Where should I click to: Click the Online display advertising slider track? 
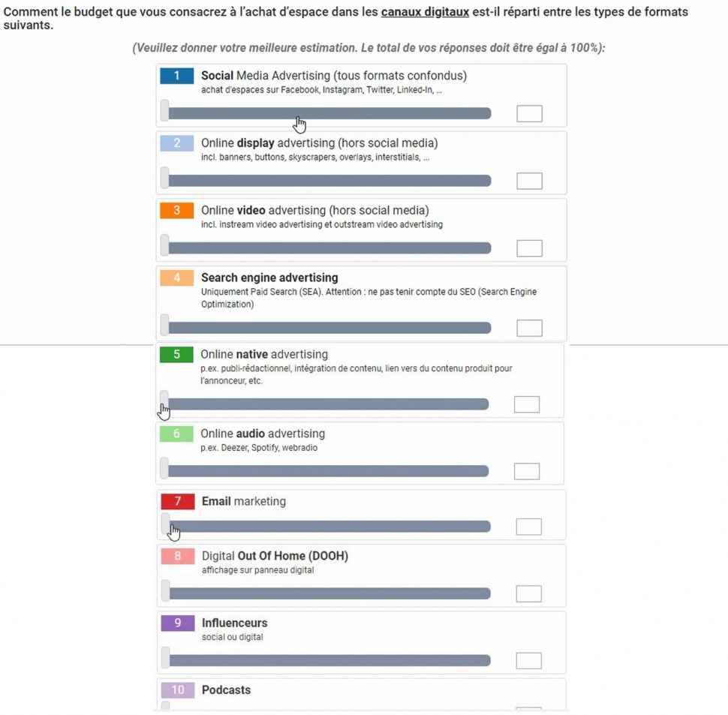click(x=329, y=181)
